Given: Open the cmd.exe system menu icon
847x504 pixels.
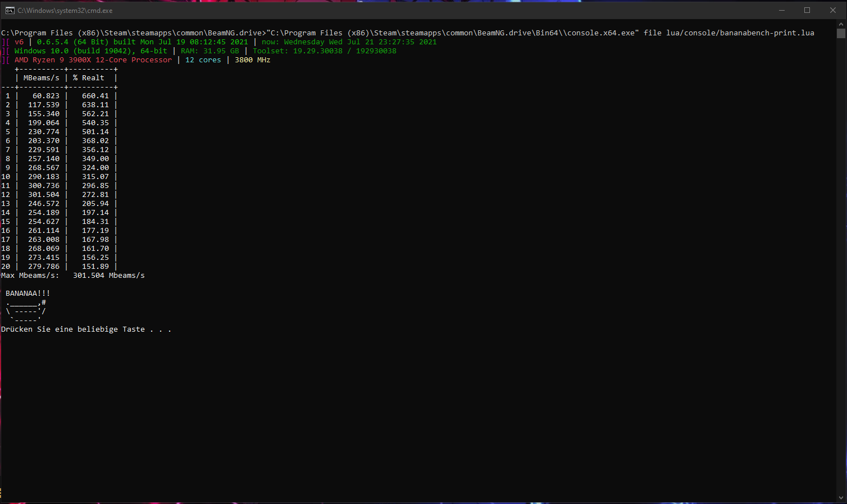Looking at the screenshot, I should [x=10, y=10].
